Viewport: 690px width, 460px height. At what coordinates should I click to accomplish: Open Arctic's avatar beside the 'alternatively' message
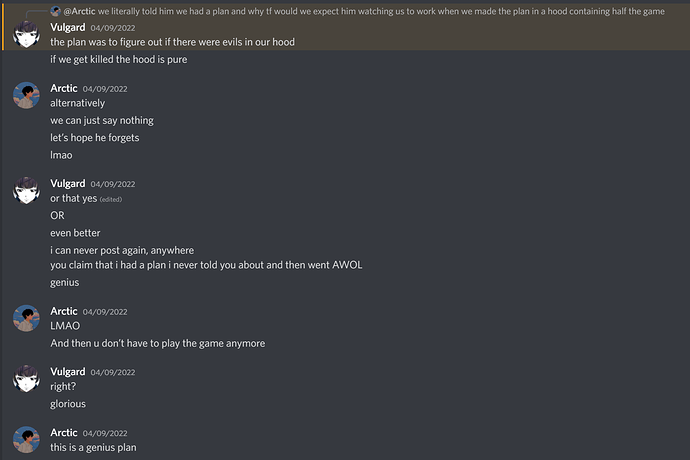[x=26, y=95]
